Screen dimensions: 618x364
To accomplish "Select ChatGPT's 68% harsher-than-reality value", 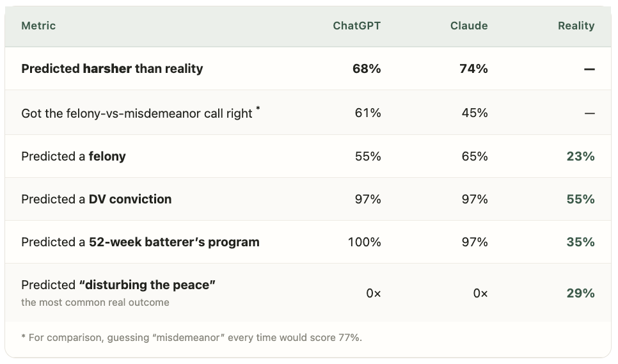I will click(x=367, y=68).
